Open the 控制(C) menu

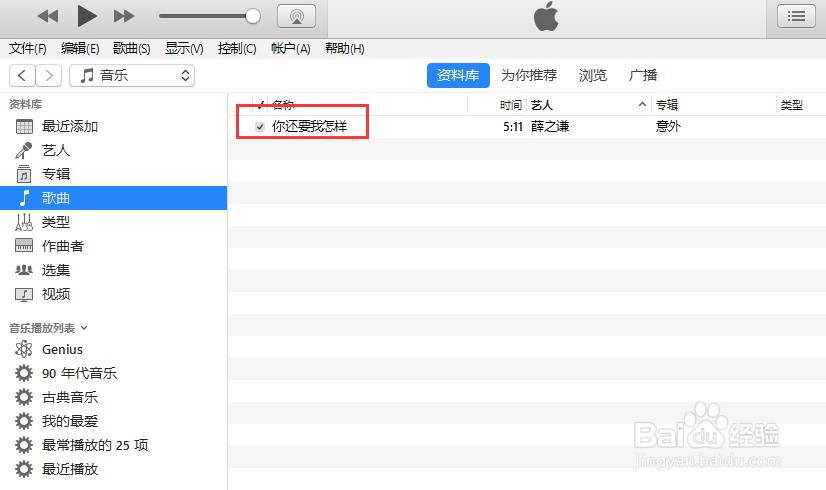237,48
